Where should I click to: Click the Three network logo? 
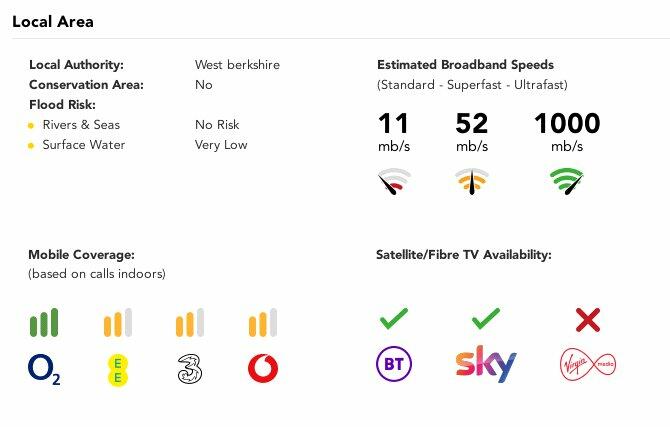tap(190, 369)
